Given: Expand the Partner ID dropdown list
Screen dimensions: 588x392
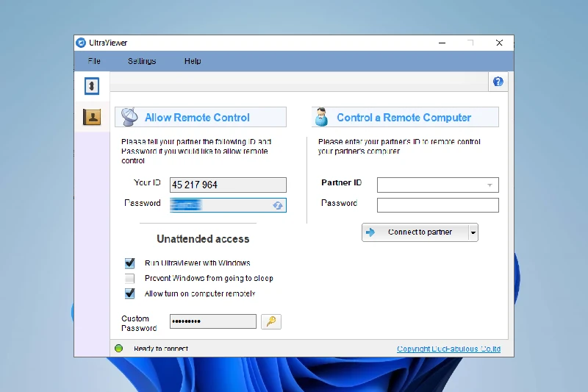Looking at the screenshot, I should click(490, 185).
